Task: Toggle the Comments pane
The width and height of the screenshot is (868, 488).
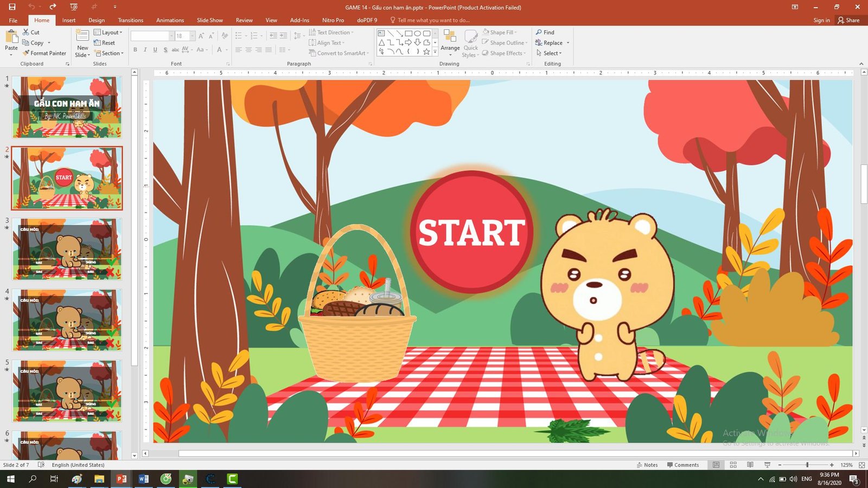Action: point(682,465)
